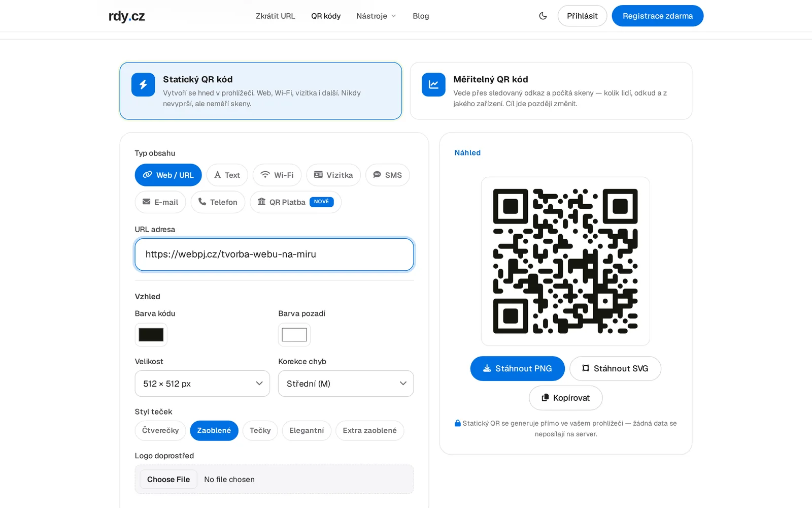This screenshot has height=508, width=812.
Task: Click the link icon in Web / URL
Action: coord(147,174)
